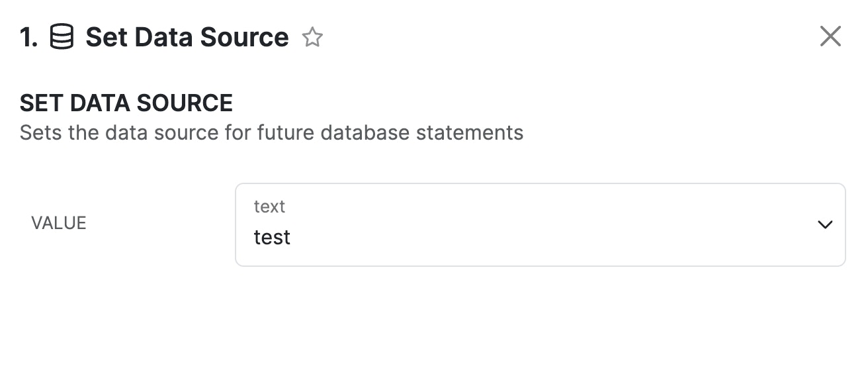Select the "test" text in the value box
This screenshot has height=384, width=868.
(272, 237)
